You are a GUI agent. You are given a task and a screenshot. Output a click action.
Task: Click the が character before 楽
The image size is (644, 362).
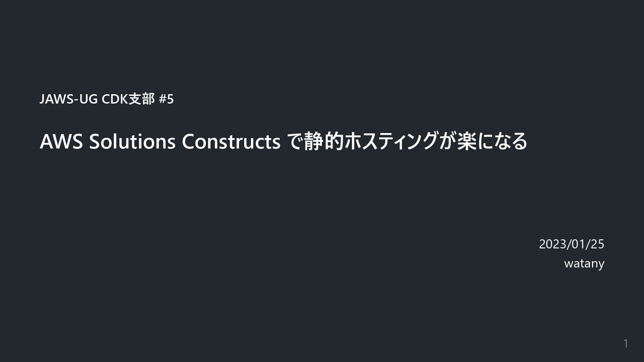tap(447, 141)
